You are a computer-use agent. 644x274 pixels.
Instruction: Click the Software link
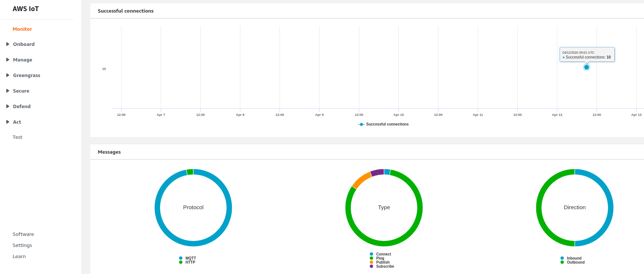tap(23, 234)
